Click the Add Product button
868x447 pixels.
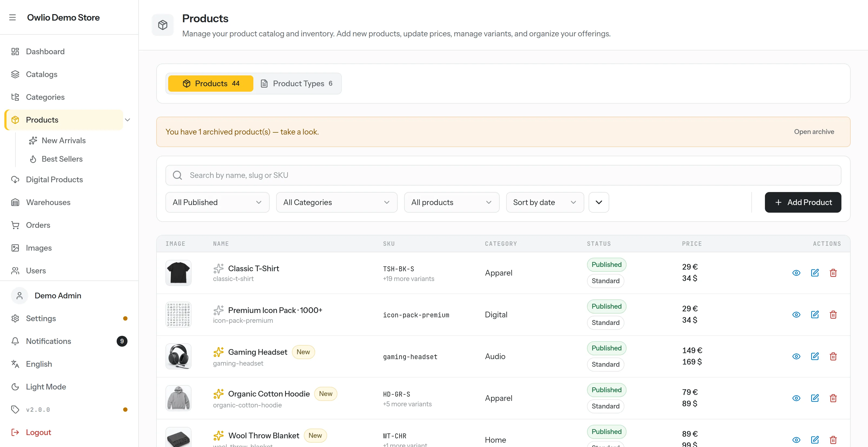pos(803,202)
